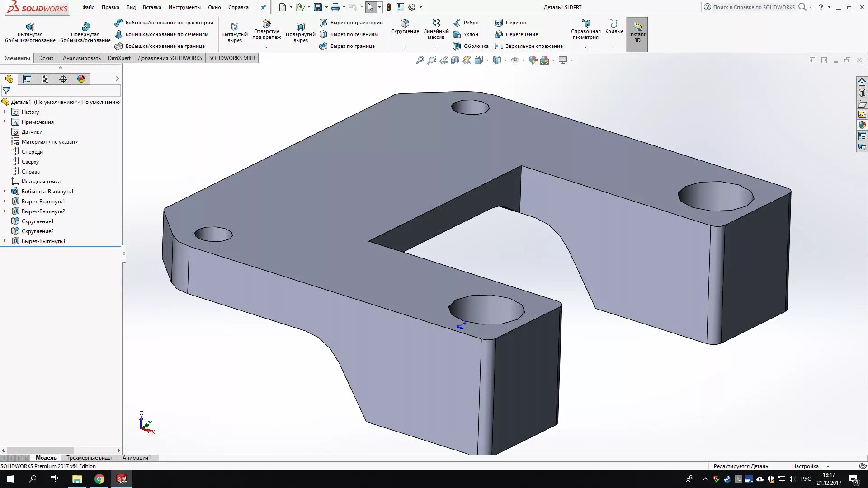Select Скругление1 feature in tree
This screenshot has height=488, width=868.
(x=38, y=221)
